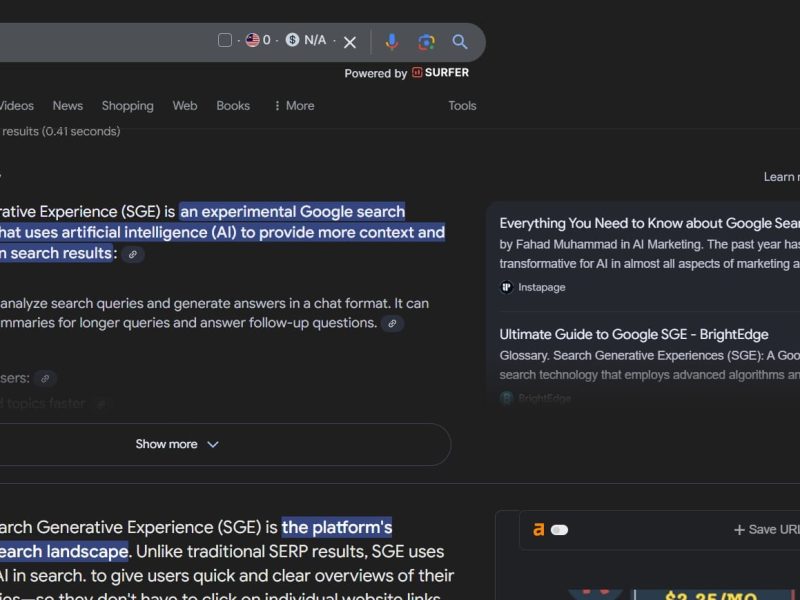Click the 'results (0.41 seconds)' text
800x600 pixels.
pos(61,131)
